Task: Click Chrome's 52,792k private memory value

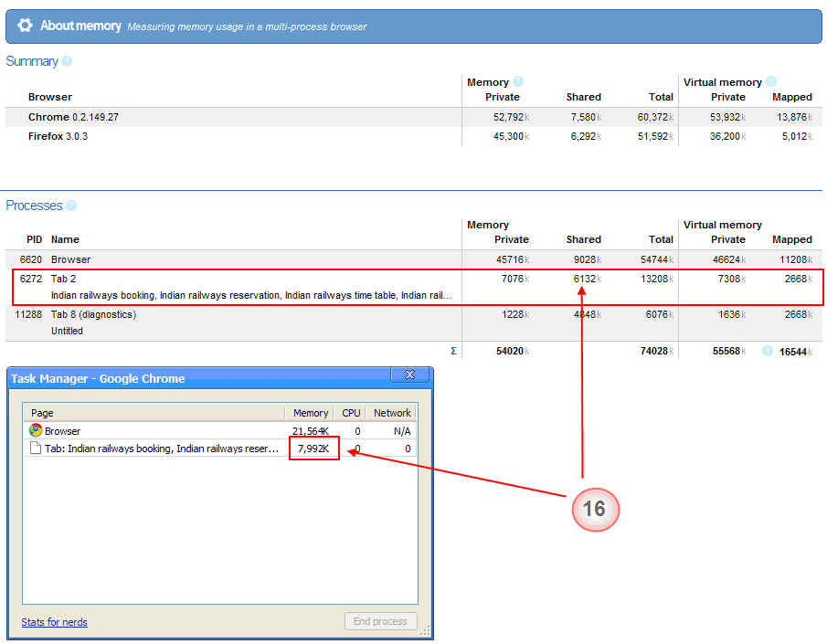Action: (x=511, y=117)
